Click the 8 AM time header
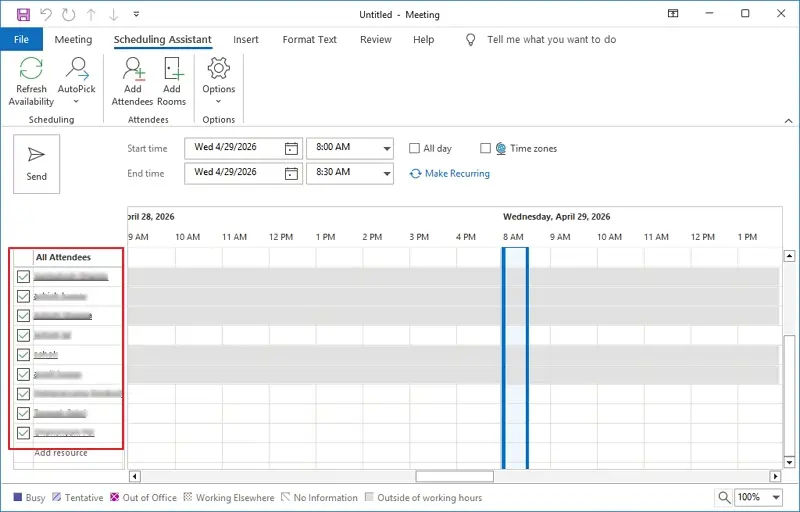This screenshot has width=800, height=512. coord(513,237)
